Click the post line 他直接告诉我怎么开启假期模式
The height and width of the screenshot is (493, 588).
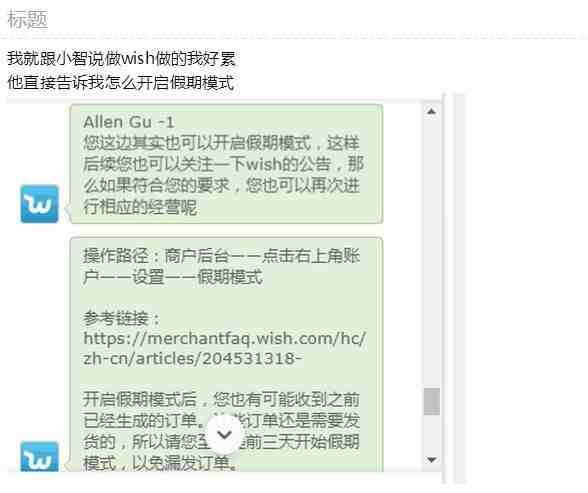click(121, 82)
